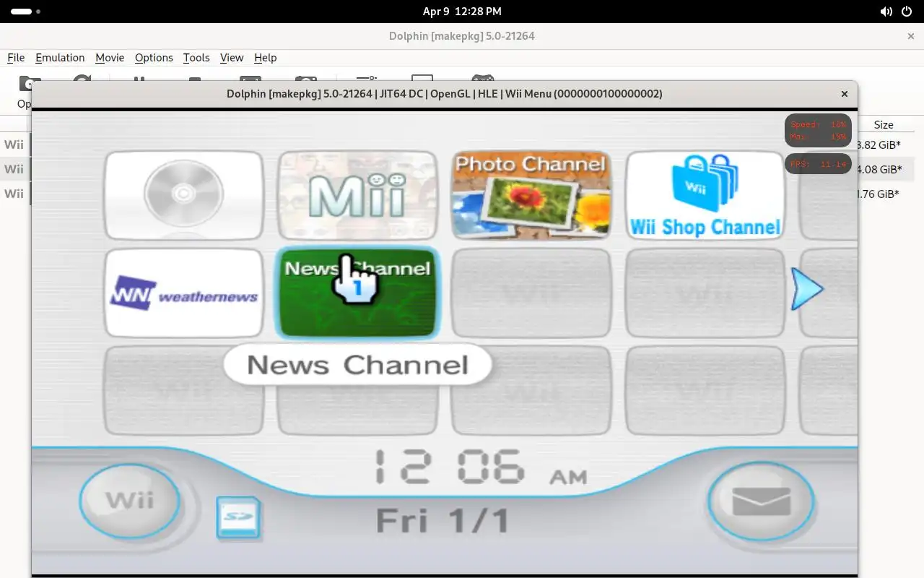Open the Mii Channel tile
This screenshot has width=924, height=578.
358,195
